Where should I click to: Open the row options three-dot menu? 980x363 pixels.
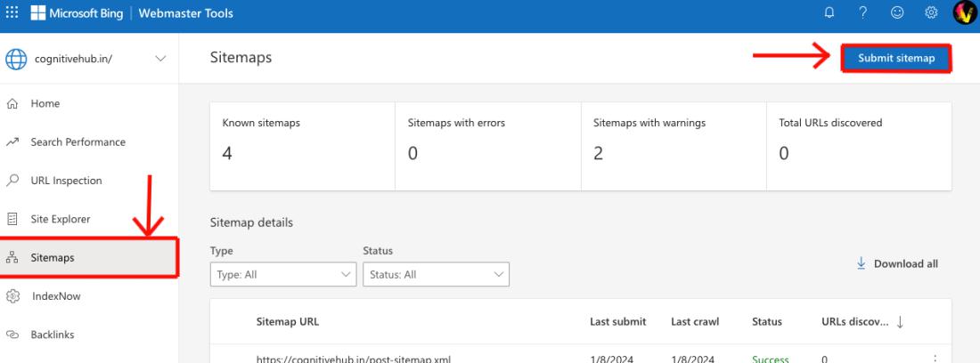click(935, 359)
